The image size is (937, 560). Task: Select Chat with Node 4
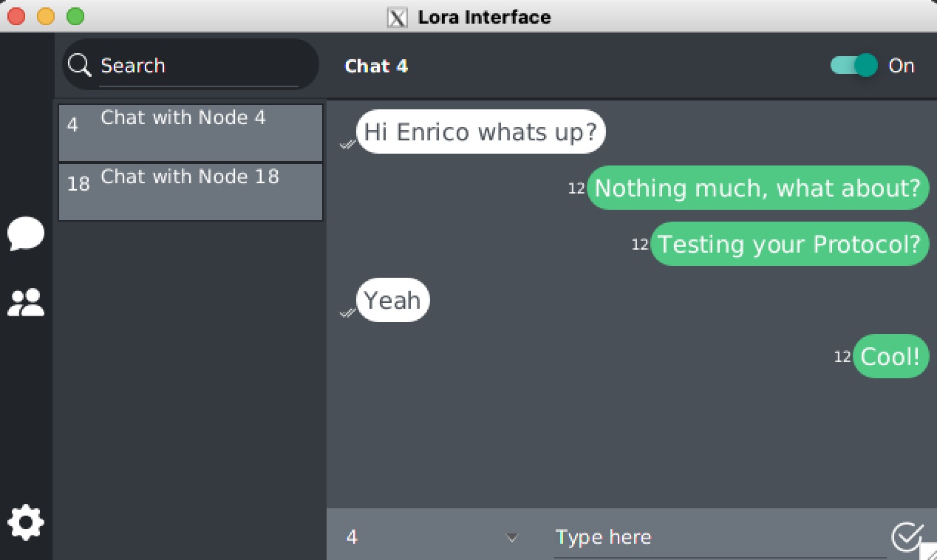tap(191, 132)
